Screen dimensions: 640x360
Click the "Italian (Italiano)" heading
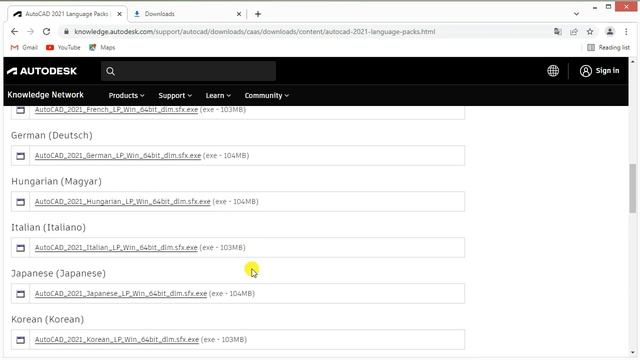[x=48, y=227]
